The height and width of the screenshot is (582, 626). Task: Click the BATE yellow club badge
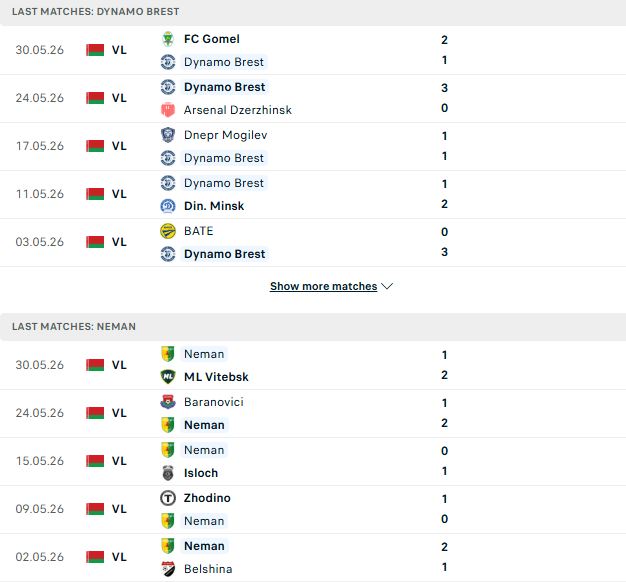[x=168, y=231]
